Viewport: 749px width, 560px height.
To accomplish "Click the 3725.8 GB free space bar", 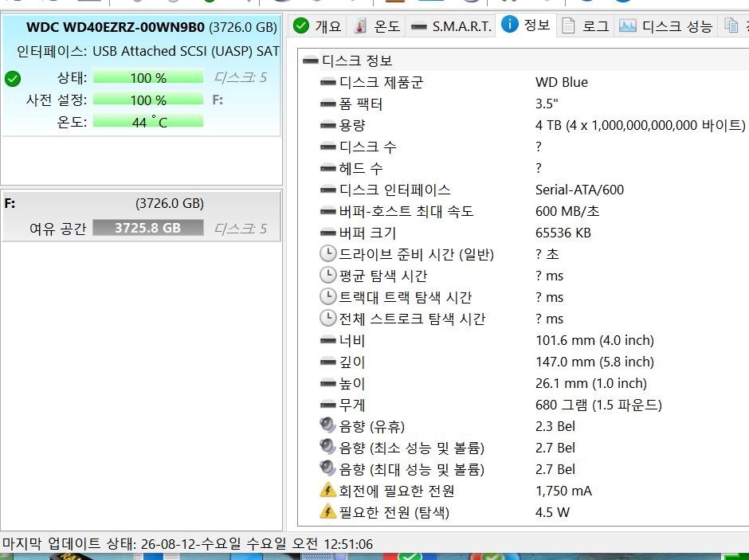I will (148, 228).
